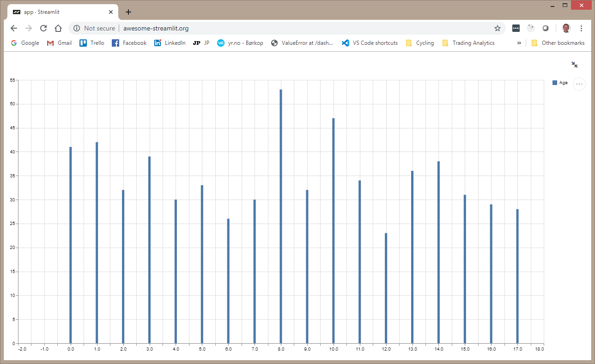The image size is (595, 364).
Task: Open the Trading Analytics bookmark folder
Action: point(468,43)
